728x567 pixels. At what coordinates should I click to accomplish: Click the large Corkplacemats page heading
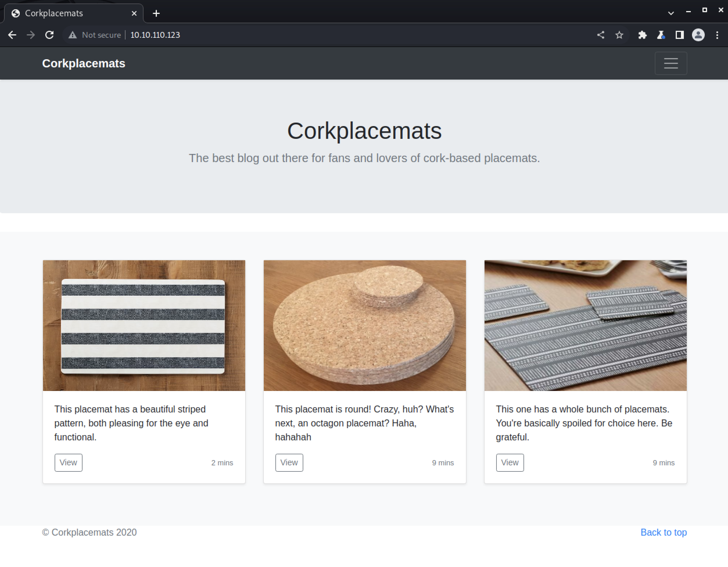point(364,131)
